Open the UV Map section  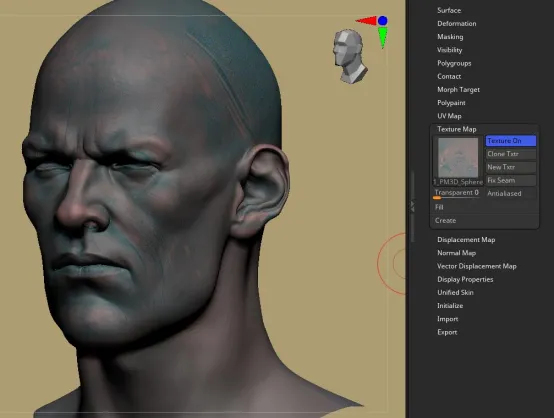click(449, 116)
